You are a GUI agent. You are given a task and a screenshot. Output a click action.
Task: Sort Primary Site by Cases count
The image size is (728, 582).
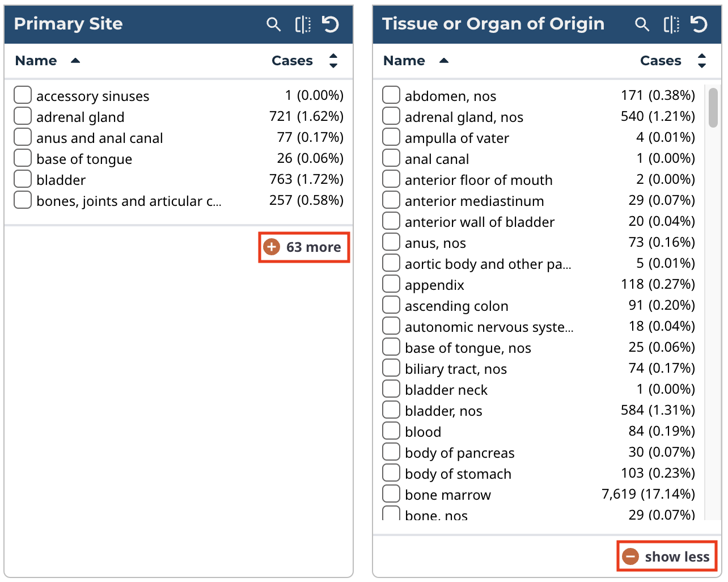333,61
